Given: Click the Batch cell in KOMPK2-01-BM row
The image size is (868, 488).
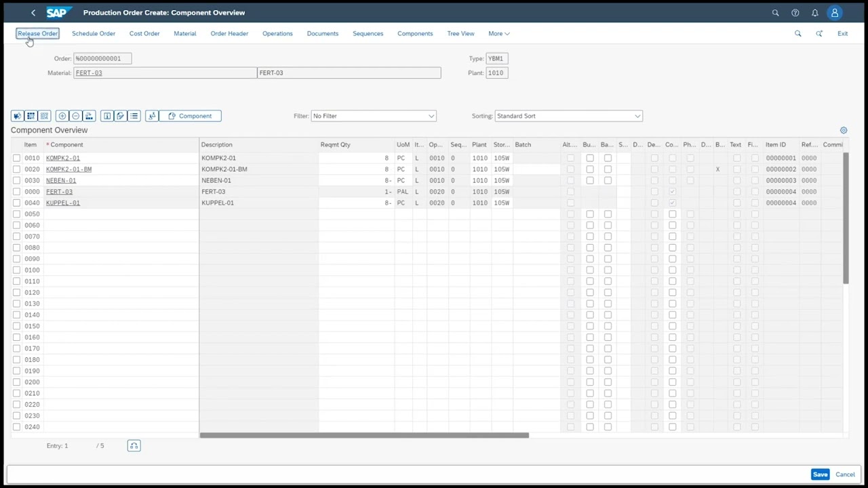Looking at the screenshot, I should tap(536, 169).
